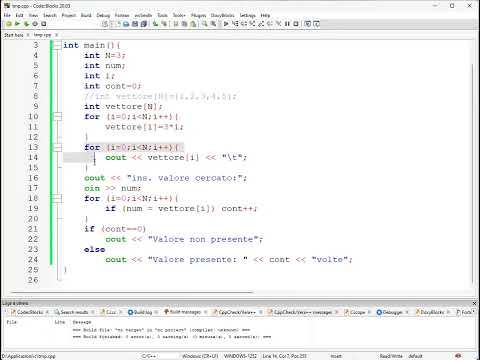The image size is (480, 360).
Task: Click the Undo icon
Action: click(155, 24)
